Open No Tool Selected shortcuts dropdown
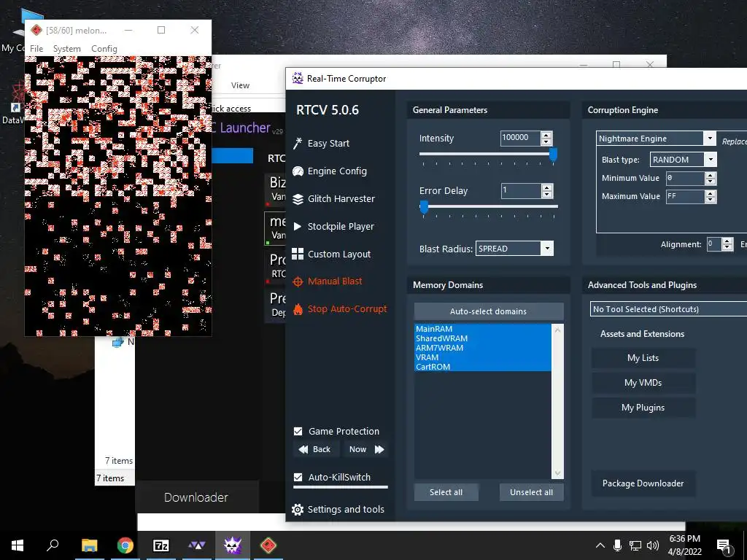Screen dimensions: 747x560 [669, 309]
